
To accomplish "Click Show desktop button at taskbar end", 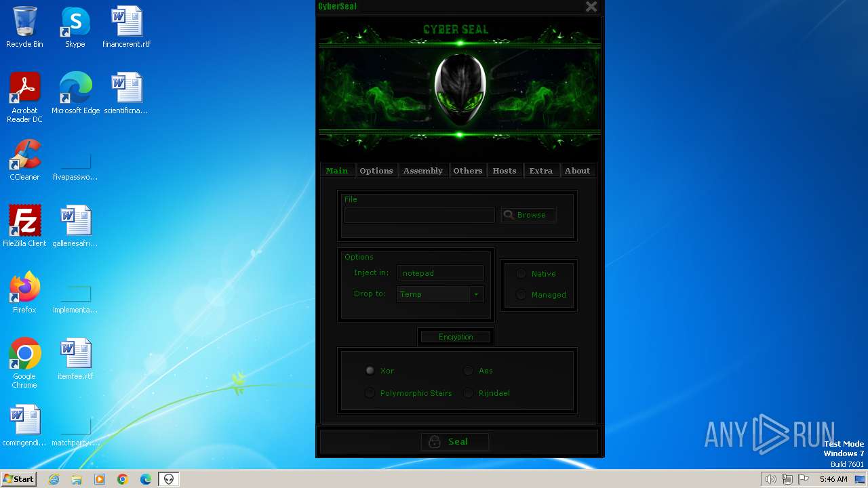I will pyautogui.click(x=861, y=479).
